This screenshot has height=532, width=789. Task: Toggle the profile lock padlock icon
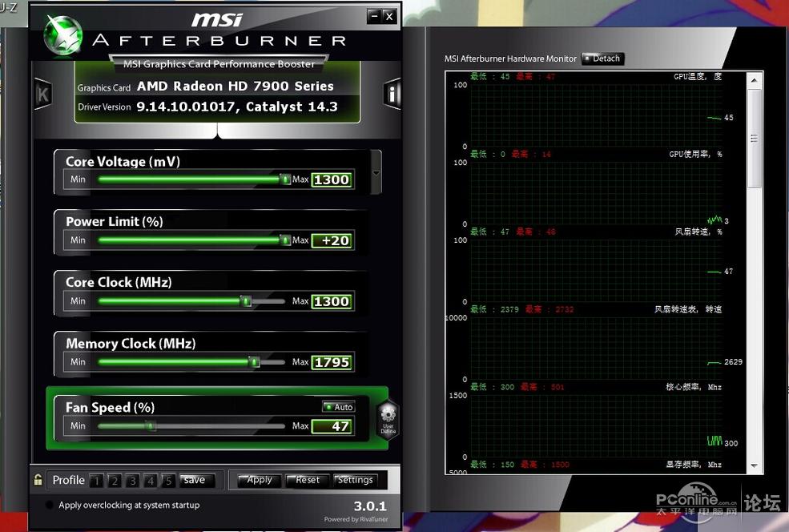[x=38, y=480]
